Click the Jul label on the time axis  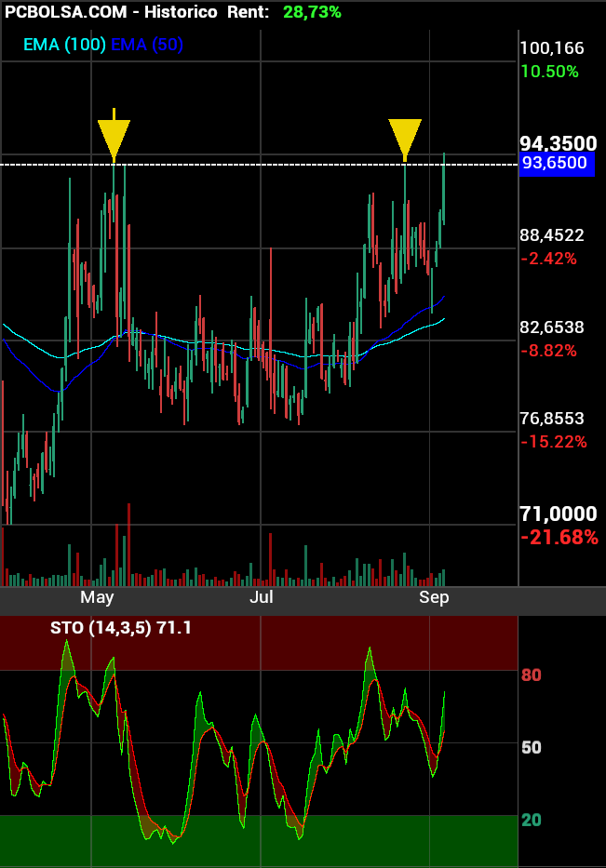(262, 597)
